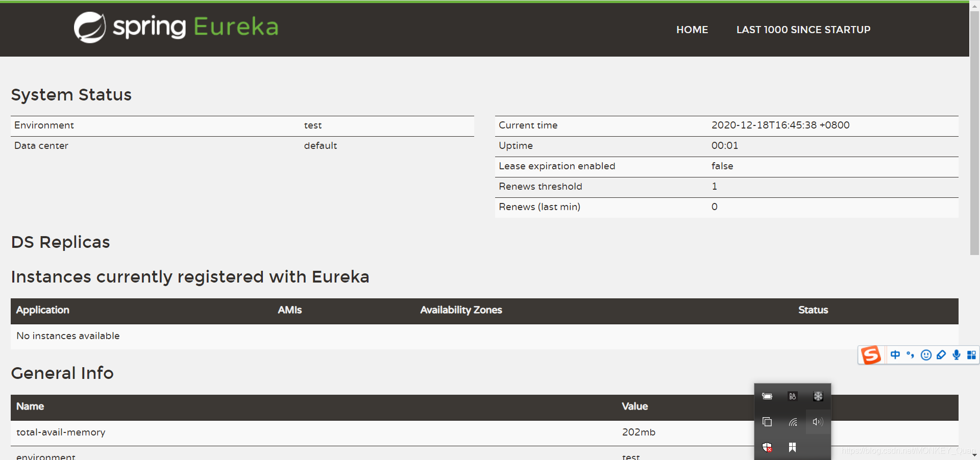This screenshot has width=980, height=460.
Task: Click the page vertical scrollbar thumb
Action: (974, 133)
